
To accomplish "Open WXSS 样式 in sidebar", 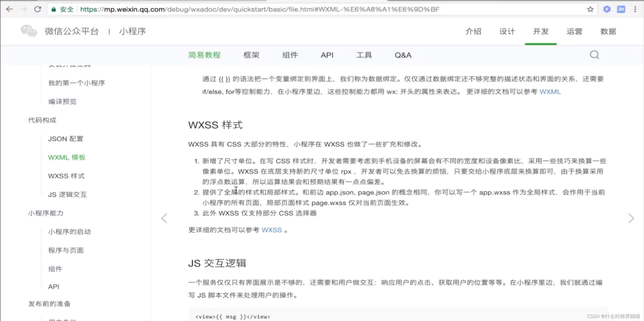I will coord(66,176).
